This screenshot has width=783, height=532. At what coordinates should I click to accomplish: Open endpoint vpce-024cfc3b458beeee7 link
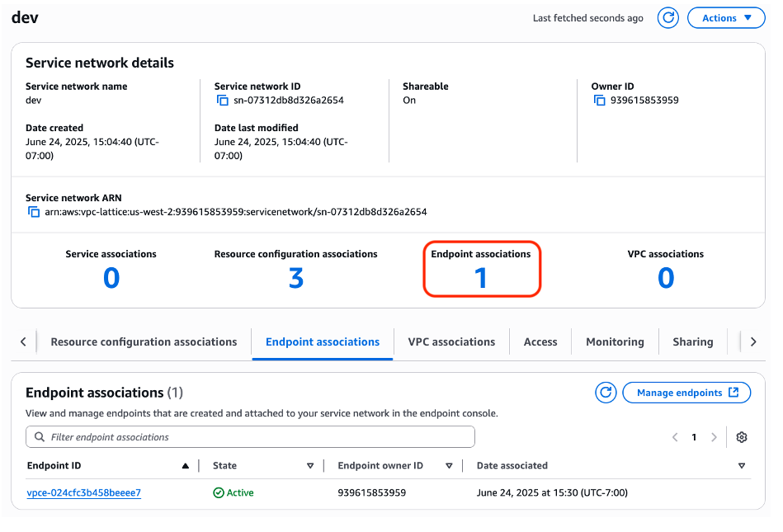84,493
